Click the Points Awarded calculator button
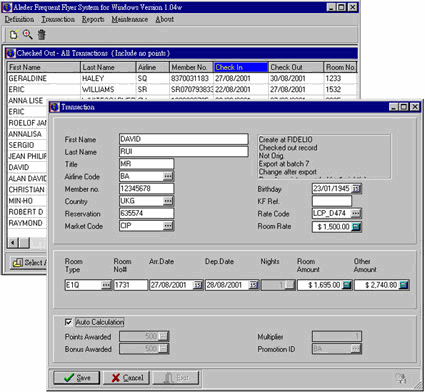 163,336
